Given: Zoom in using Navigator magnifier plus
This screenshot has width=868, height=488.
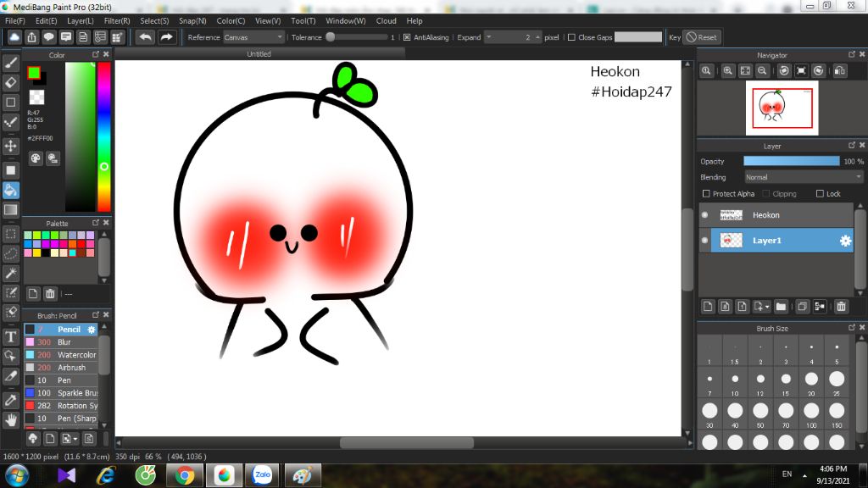Looking at the screenshot, I should (x=728, y=71).
